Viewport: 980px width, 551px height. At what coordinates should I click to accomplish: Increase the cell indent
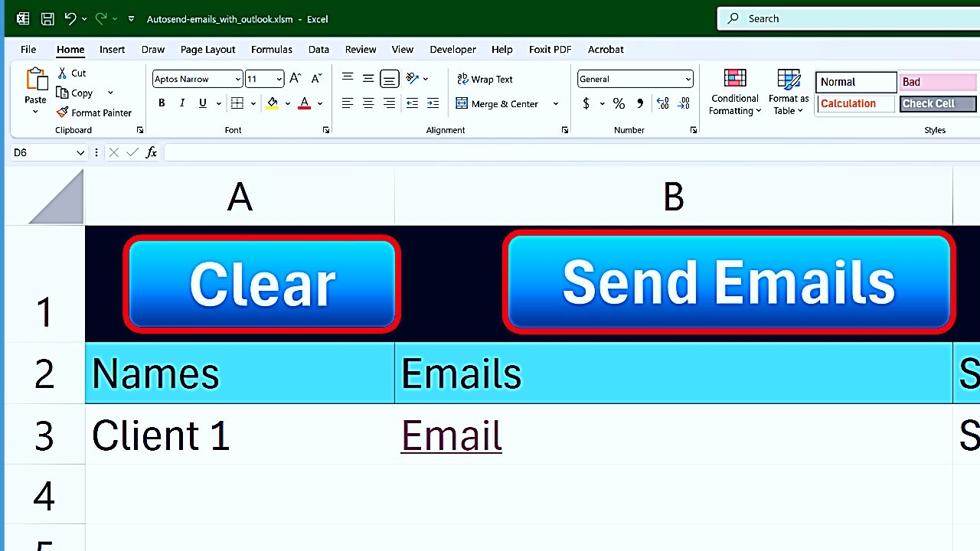[433, 103]
